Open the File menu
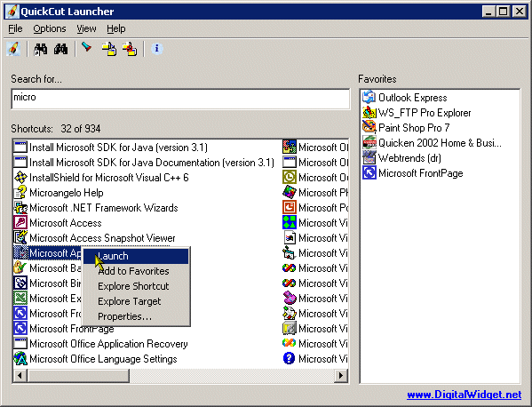The width and height of the screenshot is (532, 407). coord(15,28)
